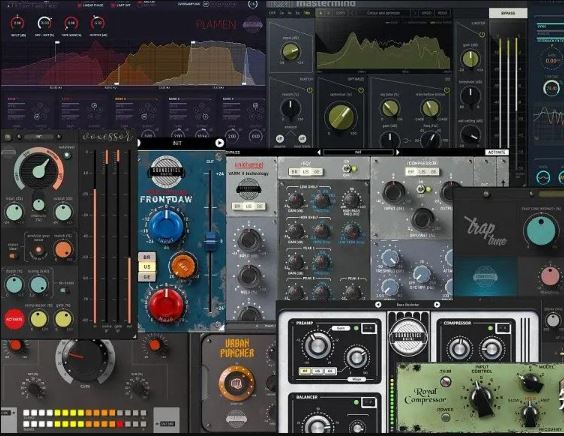Click the Compressor left knob on Bass Enhancer

459,348
